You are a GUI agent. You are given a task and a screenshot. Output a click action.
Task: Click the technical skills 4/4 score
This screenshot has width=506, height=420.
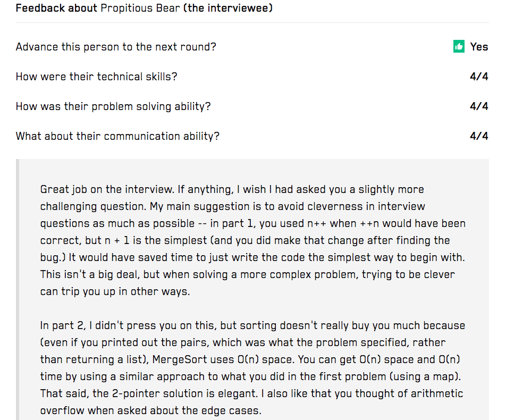(x=479, y=77)
